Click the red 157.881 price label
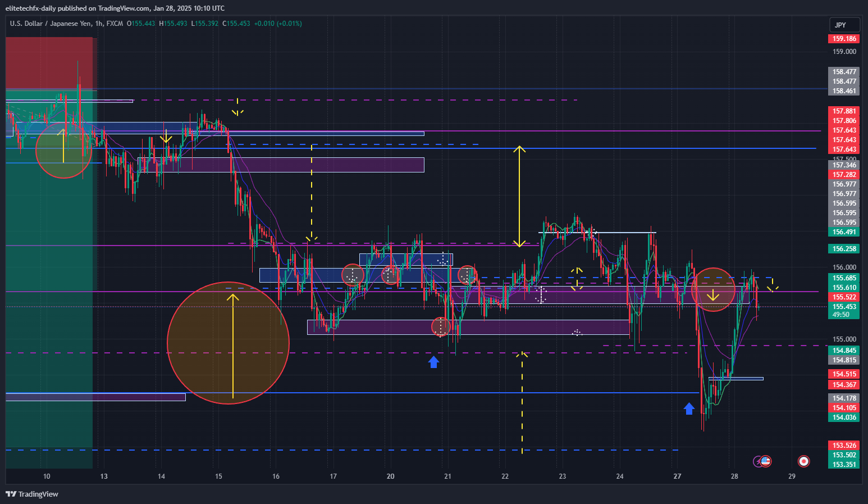This screenshot has height=504, width=868. (x=844, y=111)
